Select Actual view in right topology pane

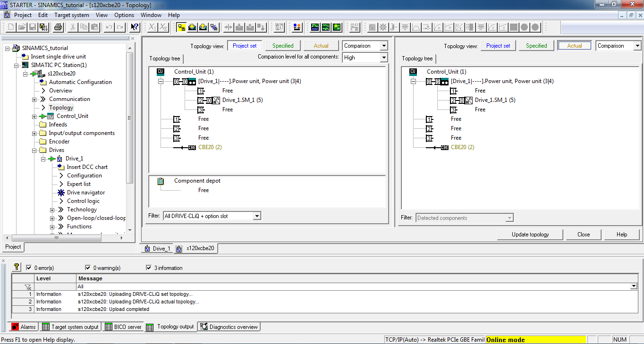pos(575,46)
